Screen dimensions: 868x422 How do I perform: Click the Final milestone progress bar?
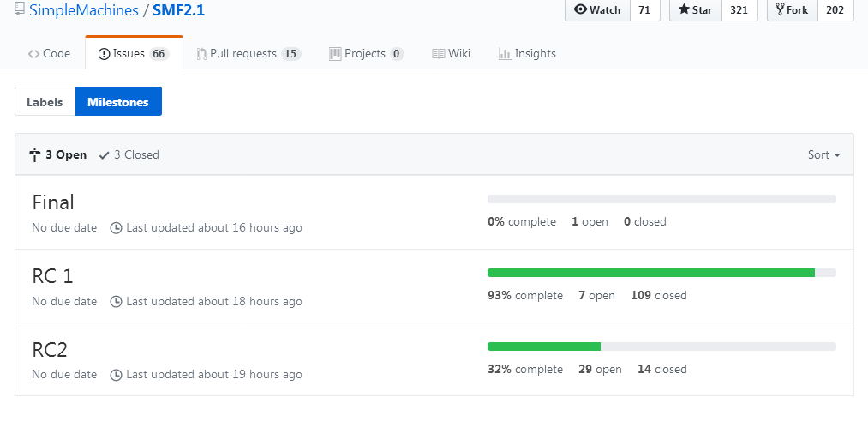661,199
